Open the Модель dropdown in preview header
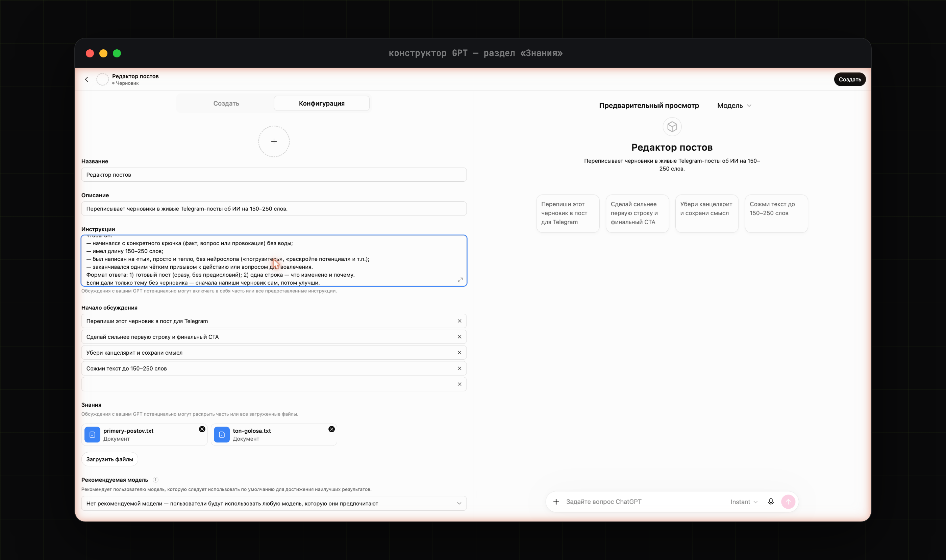The height and width of the screenshot is (560, 946). click(734, 106)
